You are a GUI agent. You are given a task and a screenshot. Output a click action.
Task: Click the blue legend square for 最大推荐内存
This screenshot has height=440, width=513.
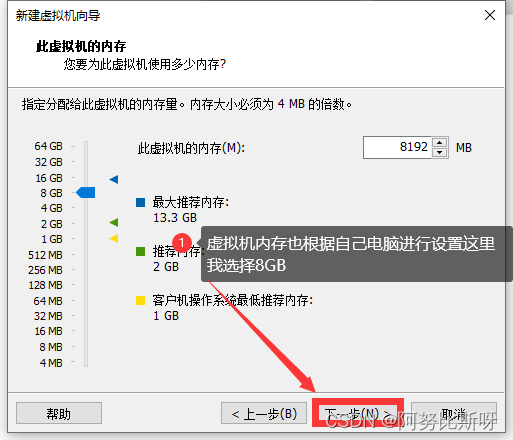[x=140, y=202]
